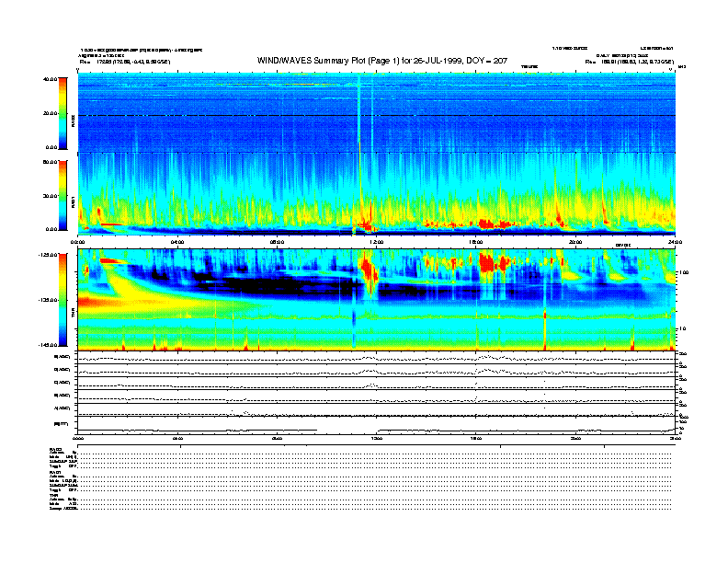Click the red patch near 16:00 atop the TNR spectrogram
The width and height of the screenshot is (728, 563).
(487, 262)
